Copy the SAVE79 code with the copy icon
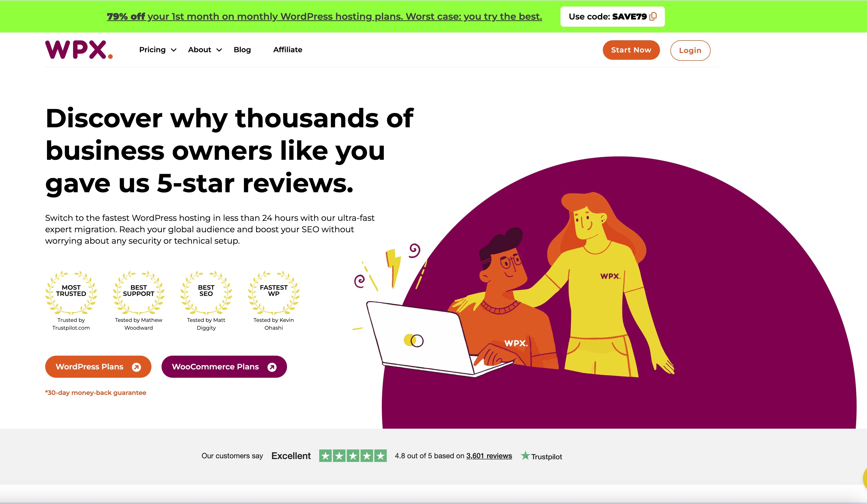This screenshot has height=504, width=867. [653, 17]
